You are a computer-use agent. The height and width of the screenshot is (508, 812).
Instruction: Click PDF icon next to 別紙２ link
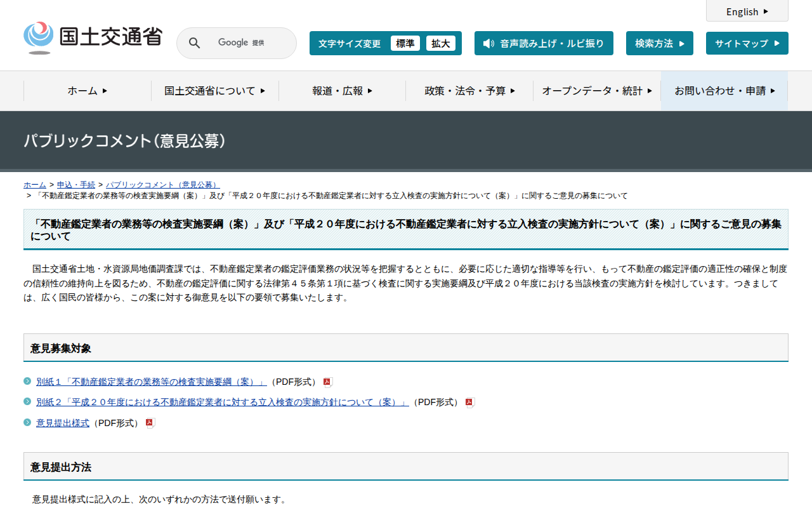[x=469, y=403]
